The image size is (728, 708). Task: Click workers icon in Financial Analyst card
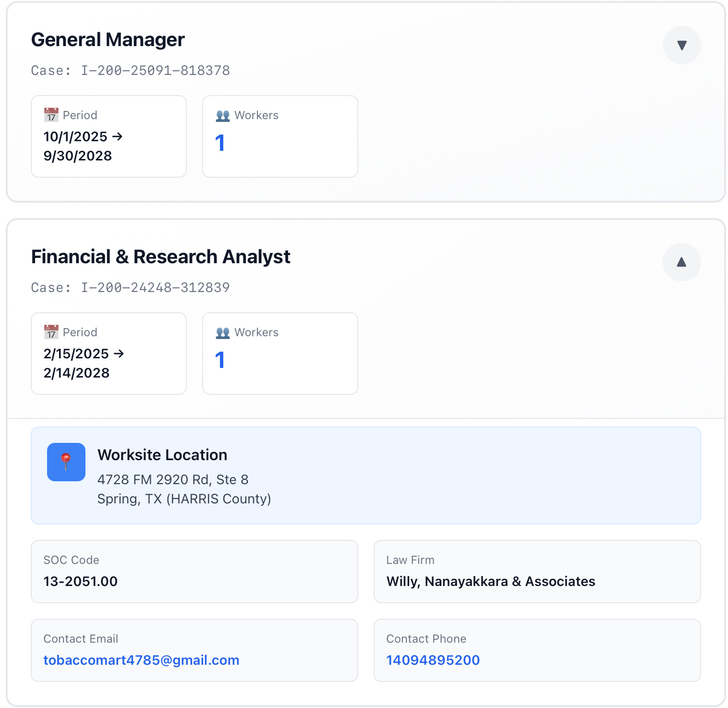click(x=223, y=332)
